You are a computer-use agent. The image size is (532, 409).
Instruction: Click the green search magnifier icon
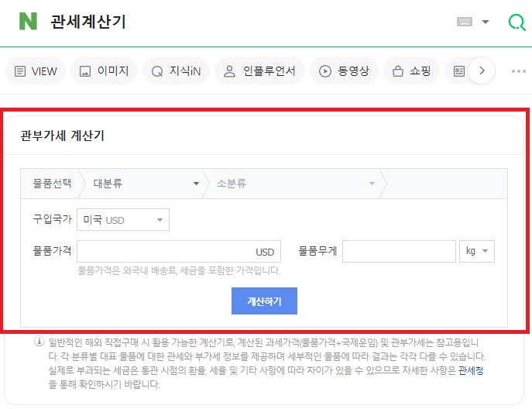click(x=517, y=22)
